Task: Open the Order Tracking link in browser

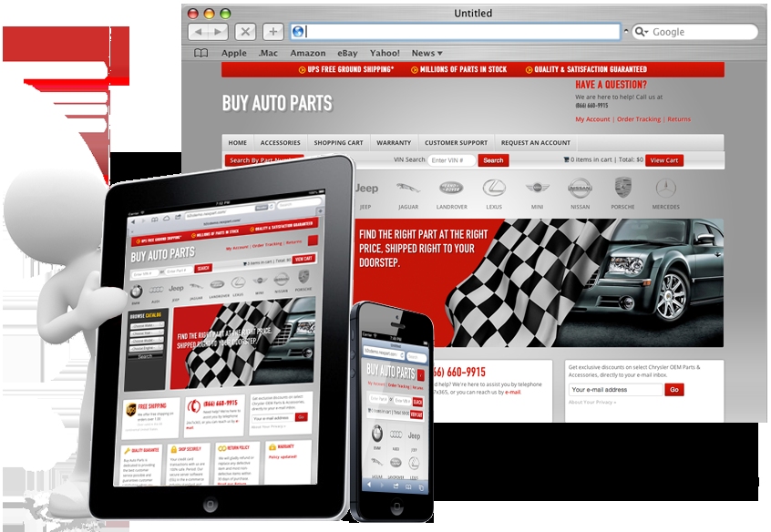Action: tap(639, 119)
